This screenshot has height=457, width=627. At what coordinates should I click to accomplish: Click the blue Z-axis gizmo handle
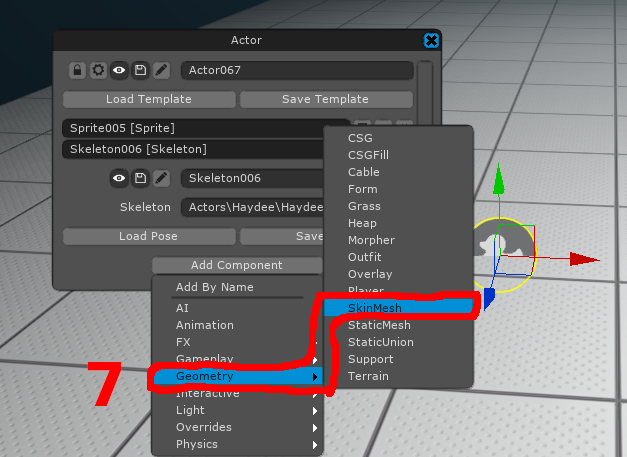(x=489, y=298)
